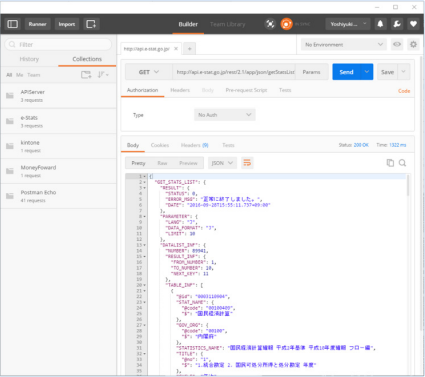Open the GET method dropdown

149,72
